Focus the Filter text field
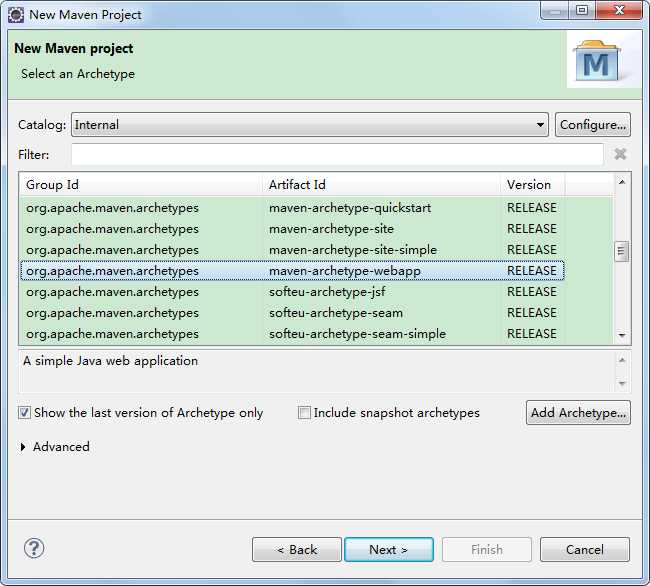The width and height of the screenshot is (650, 586). point(337,155)
